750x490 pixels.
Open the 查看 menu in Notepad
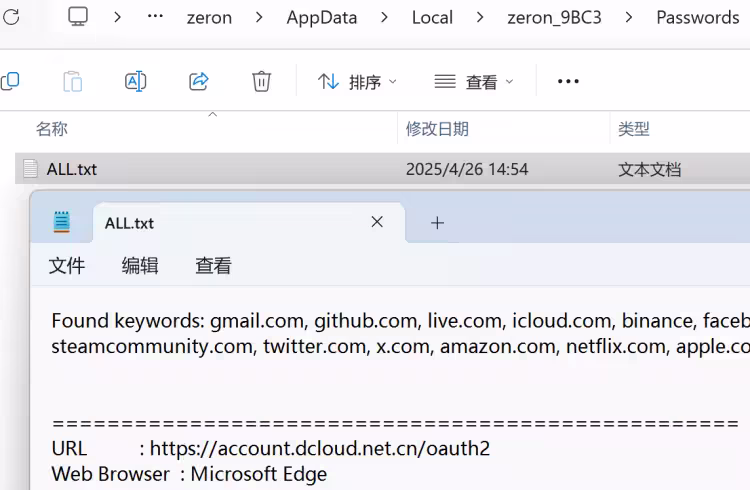point(213,266)
